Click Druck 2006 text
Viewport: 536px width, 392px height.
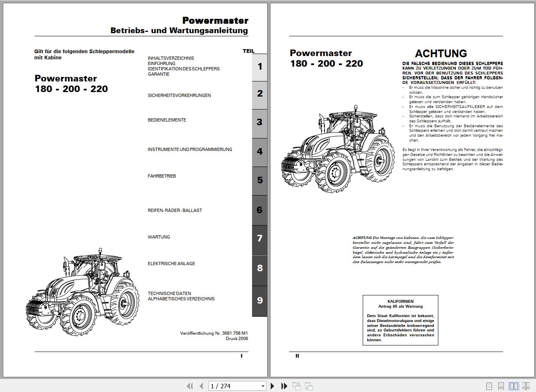(x=237, y=338)
